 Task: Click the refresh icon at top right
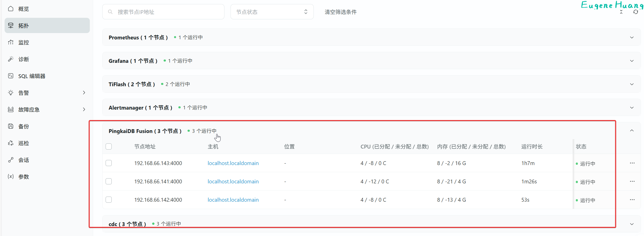(635, 12)
